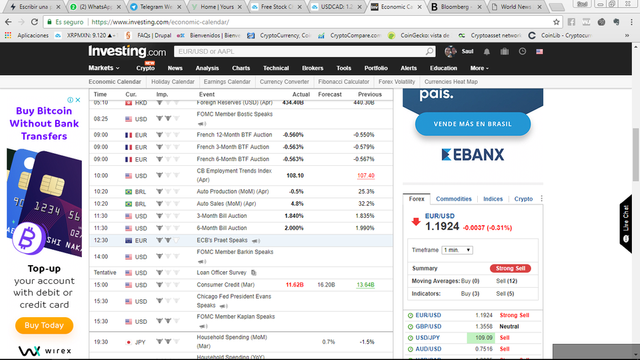Screen dimensions: 640x360
Task: Switch to the Telegram Web browser tab
Action: [156, 7]
